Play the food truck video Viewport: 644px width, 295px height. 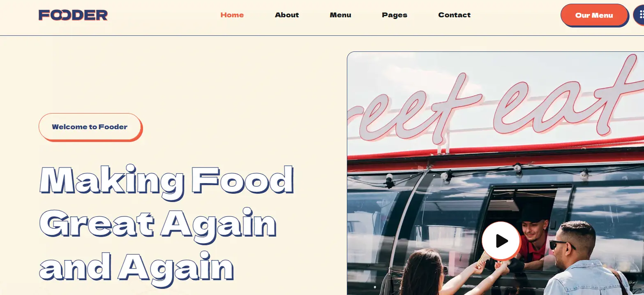point(501,241)
